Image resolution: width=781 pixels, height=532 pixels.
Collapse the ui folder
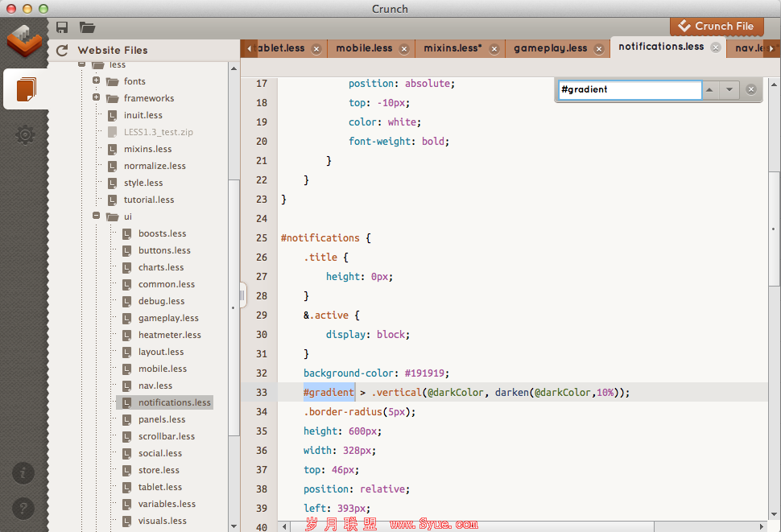click(x=96, y=216)
